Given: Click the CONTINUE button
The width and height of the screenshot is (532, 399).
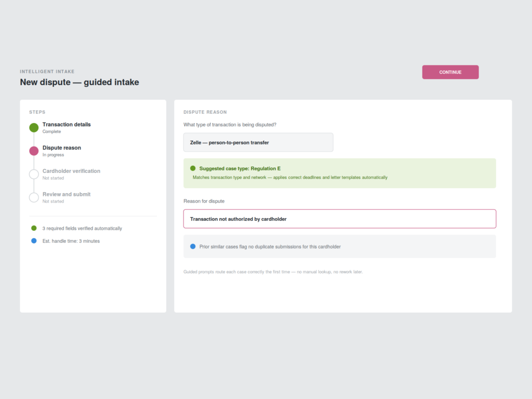Looking at the screenshot, I should pos(450,72).
